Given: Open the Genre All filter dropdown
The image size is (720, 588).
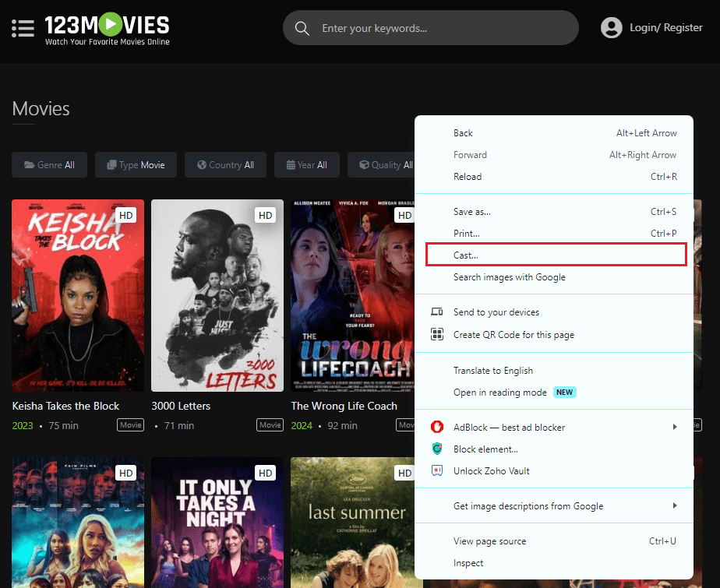Looking at the screenshot, I should (49, 165).
